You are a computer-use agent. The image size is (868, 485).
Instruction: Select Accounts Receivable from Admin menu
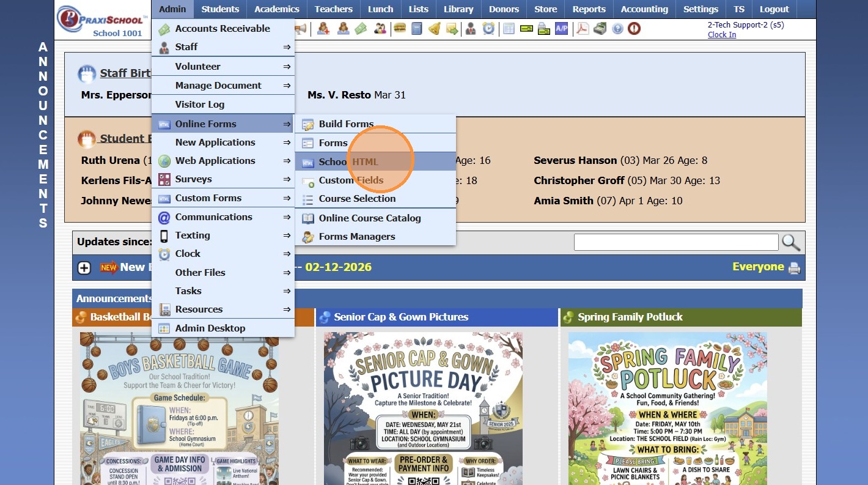click(x=223, y=29)
